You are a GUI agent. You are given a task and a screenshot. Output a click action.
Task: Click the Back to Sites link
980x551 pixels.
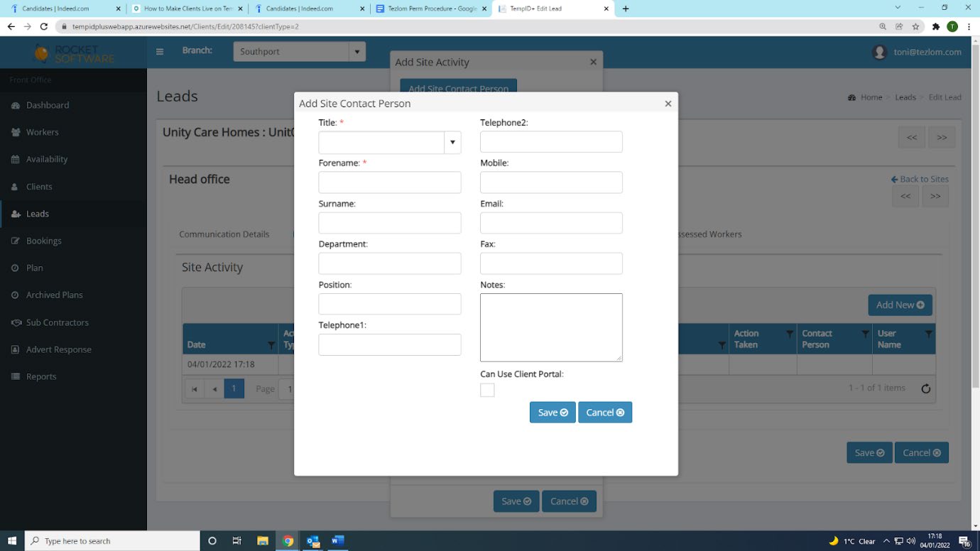pos(920,179)
